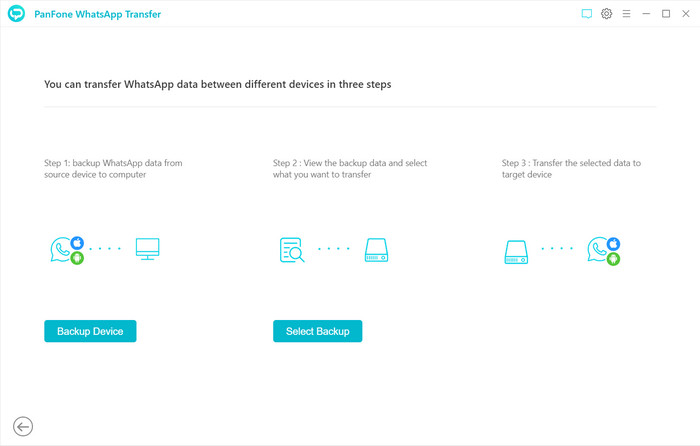Click the hard drive icon in Step 2
Screen dimensions: 700x446
[376, 250]
